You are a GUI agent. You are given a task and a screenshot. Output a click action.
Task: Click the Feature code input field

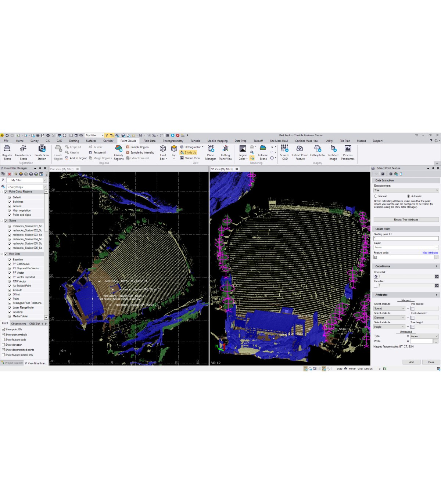click(404, 257)
